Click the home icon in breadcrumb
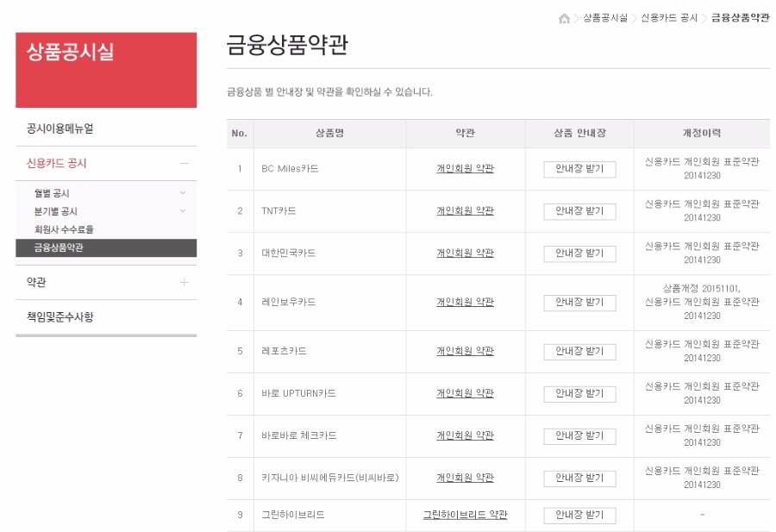 [x=564, y=18]
